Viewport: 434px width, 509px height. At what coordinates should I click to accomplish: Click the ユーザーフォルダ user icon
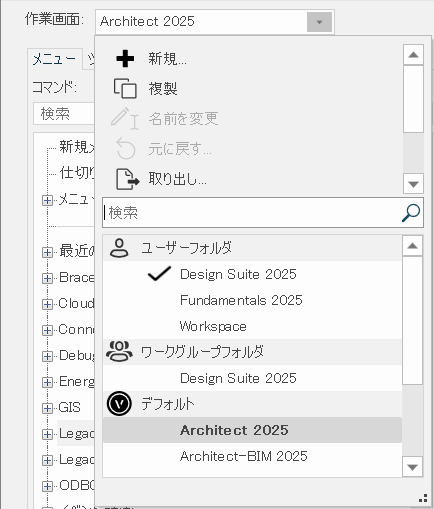pos(119,248)
